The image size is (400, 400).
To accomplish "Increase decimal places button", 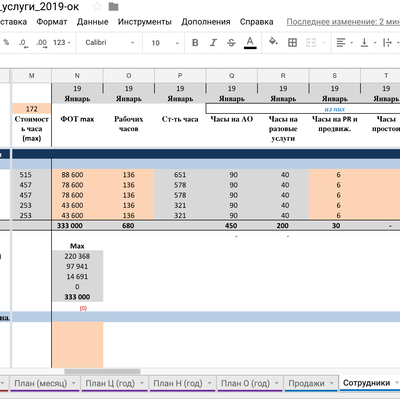I will (x=42, y=43).
